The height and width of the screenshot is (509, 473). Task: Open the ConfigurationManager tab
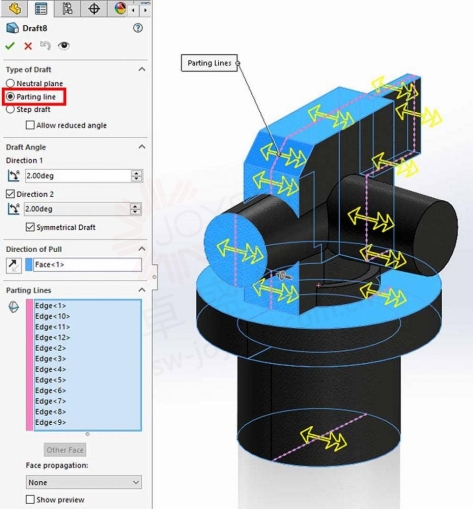point(67,8)
